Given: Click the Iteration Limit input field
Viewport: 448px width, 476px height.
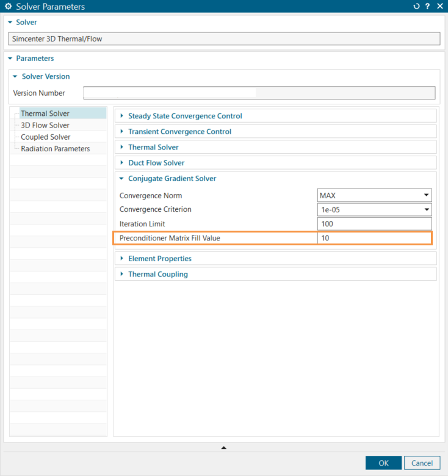Looking at the screenshot, I should pyautogui.click(x=374, y=224).
